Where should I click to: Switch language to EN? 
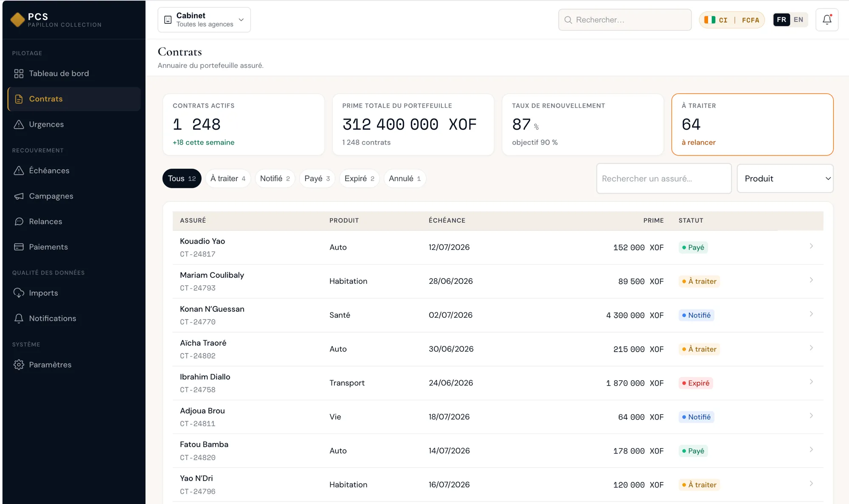(798, 20)
